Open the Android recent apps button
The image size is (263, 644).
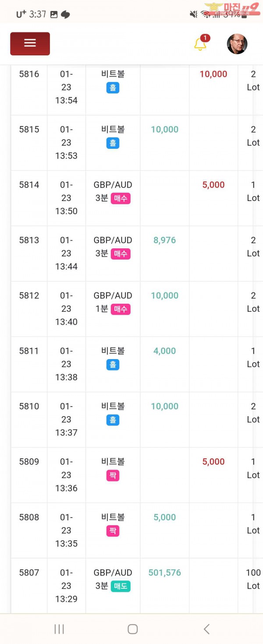[59, 629]
